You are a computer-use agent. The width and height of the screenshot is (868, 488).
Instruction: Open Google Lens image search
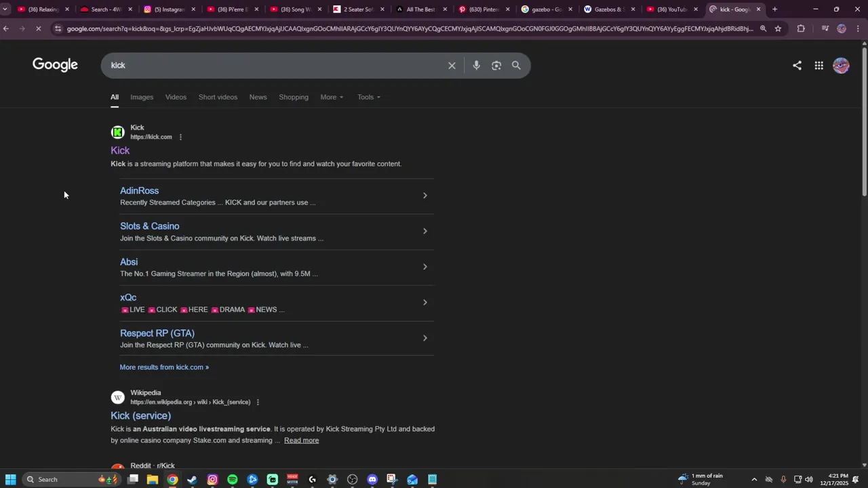click(x=496, y=66)
